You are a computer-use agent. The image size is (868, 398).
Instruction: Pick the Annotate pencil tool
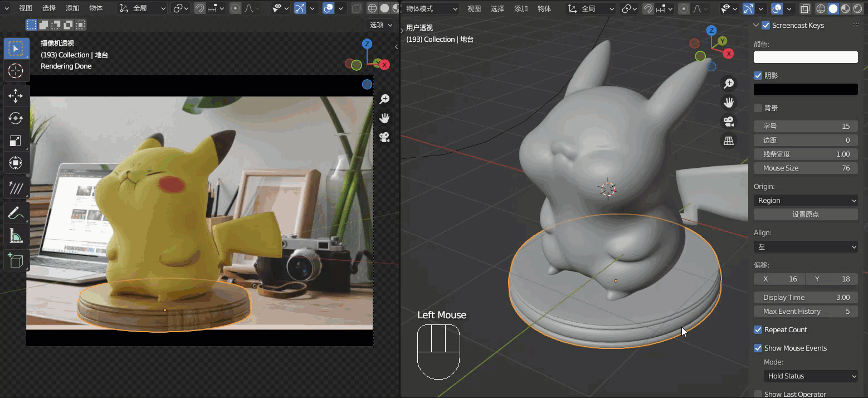(x=16, y=213)
